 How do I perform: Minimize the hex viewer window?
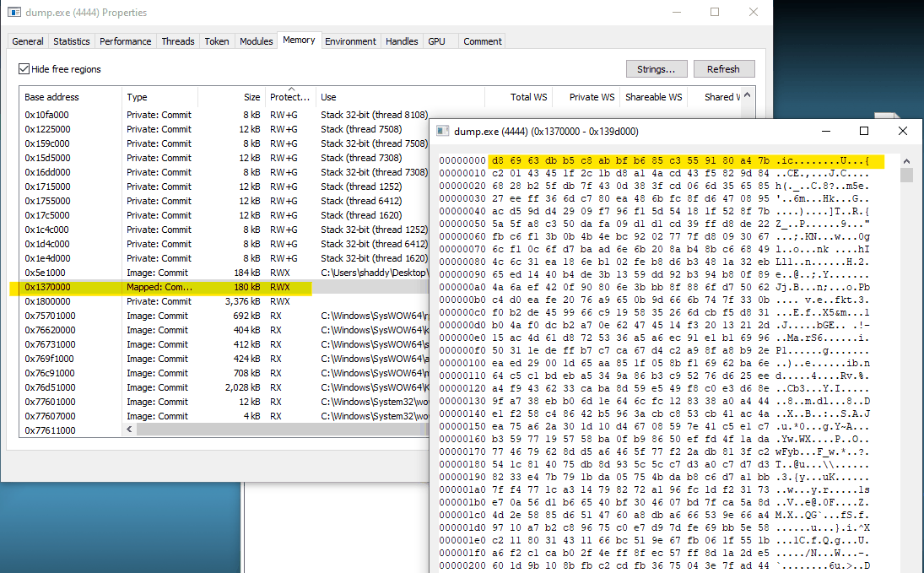click(x=826, y=131)
